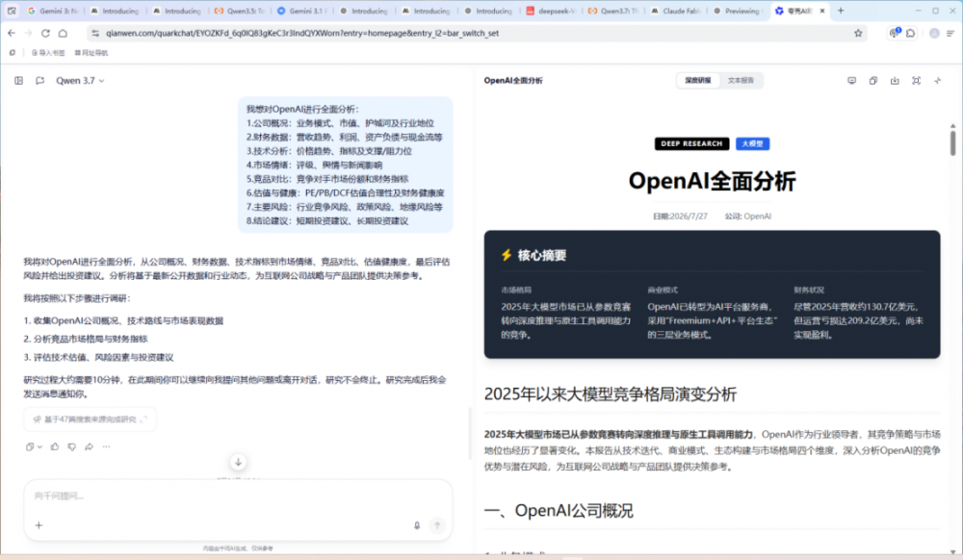The image size is (963, 560).
Task: Switch to the Gemini 3.1 browser tab
Action: pyautogui.click(x=302, y=11)
